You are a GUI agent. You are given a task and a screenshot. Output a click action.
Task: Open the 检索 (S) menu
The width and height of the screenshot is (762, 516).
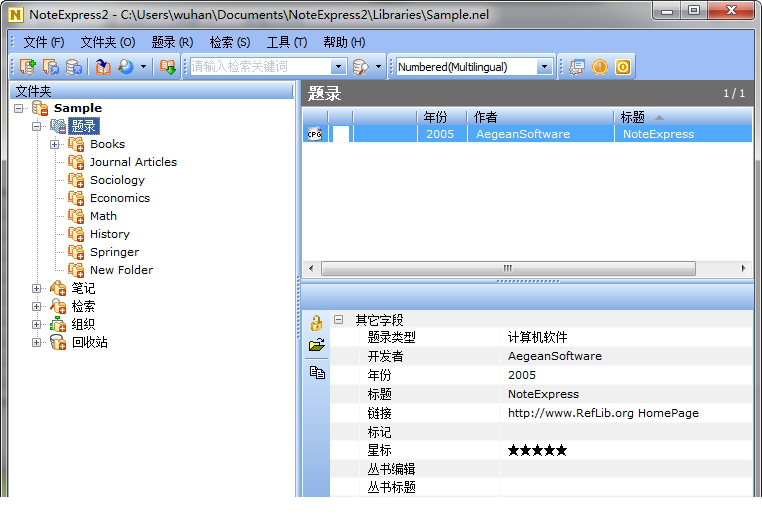[230, 42]
